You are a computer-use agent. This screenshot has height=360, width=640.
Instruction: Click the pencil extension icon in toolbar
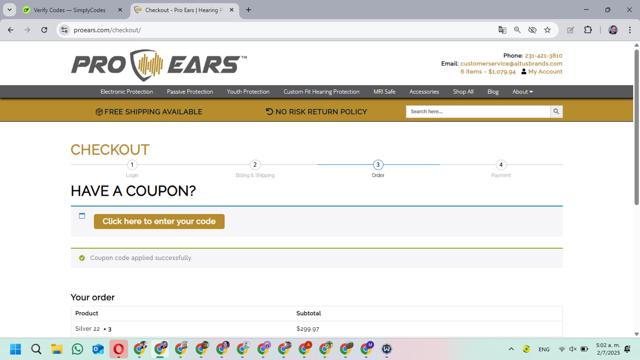coord(570,30)
